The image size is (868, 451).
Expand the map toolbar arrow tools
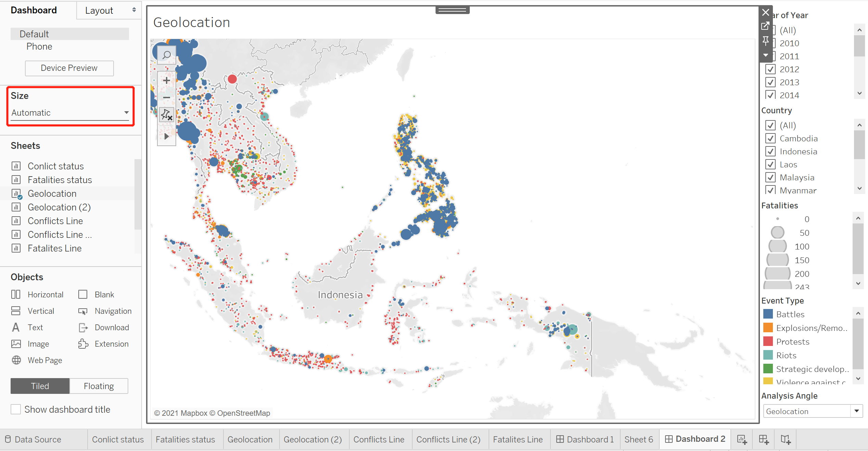167,136
